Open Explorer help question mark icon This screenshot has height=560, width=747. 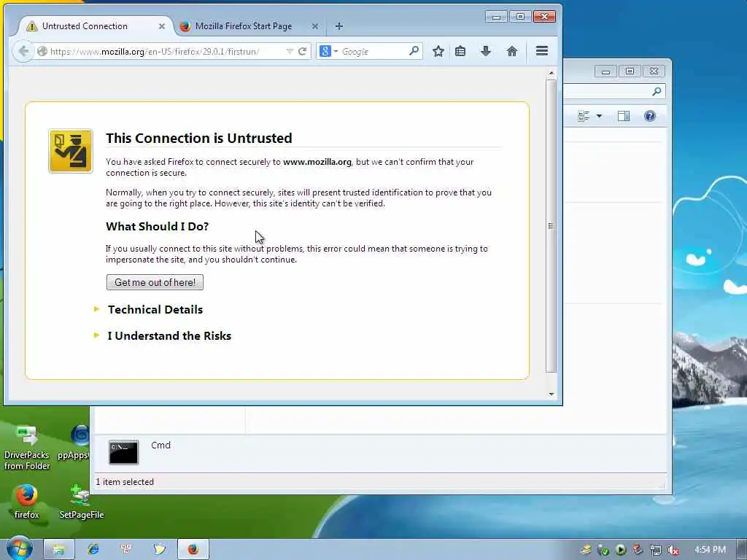pyautogui.click(x=649, y=116)
